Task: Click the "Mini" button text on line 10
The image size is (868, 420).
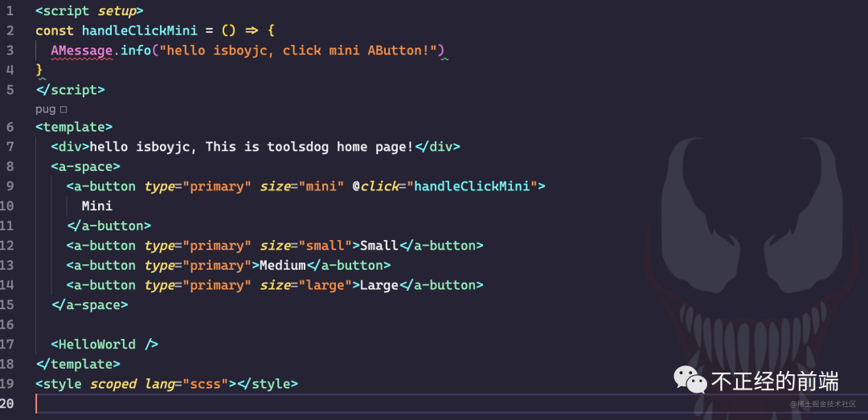Action: 97,206
